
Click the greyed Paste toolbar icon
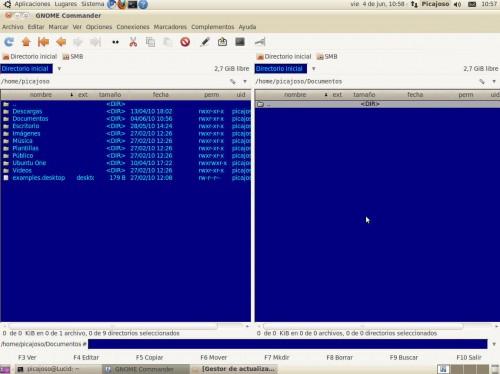pyautogui.click(x=168, y=42)
